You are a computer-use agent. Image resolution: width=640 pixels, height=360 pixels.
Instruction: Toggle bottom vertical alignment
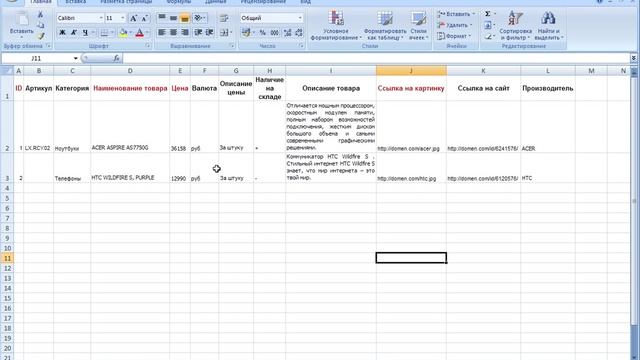(185, 18)
